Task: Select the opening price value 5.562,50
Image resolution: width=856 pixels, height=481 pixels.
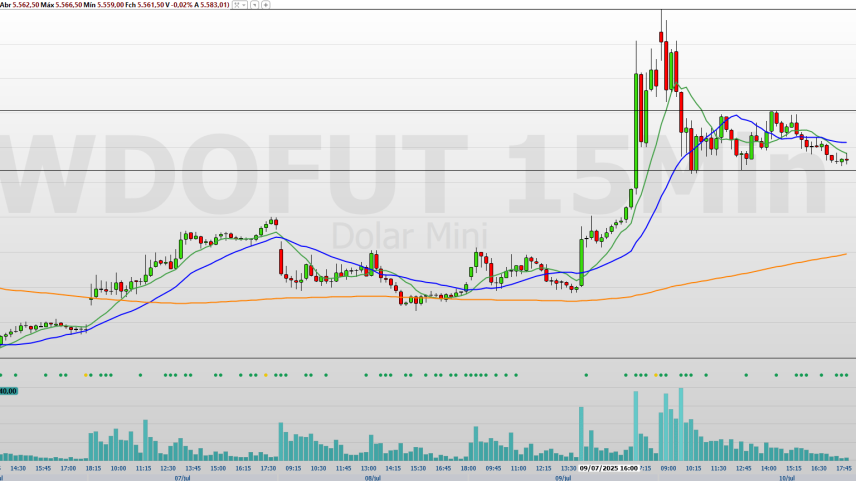Action: pyautogui.click(x=26, y=5)
